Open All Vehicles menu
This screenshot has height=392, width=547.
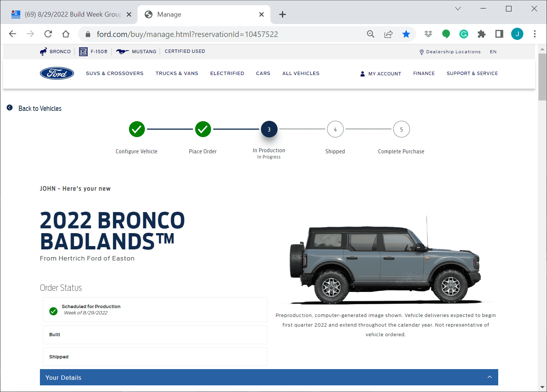[301, 74]
